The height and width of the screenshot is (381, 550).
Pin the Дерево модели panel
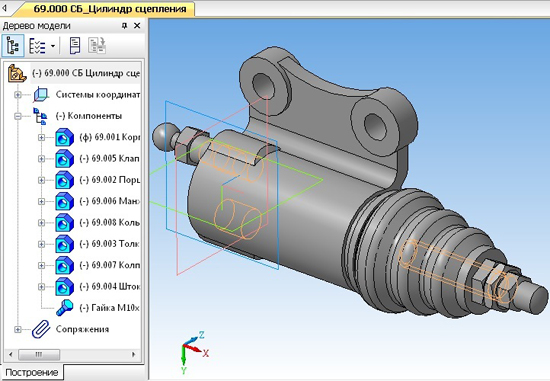pyautogui.click(x=124, y=26)
